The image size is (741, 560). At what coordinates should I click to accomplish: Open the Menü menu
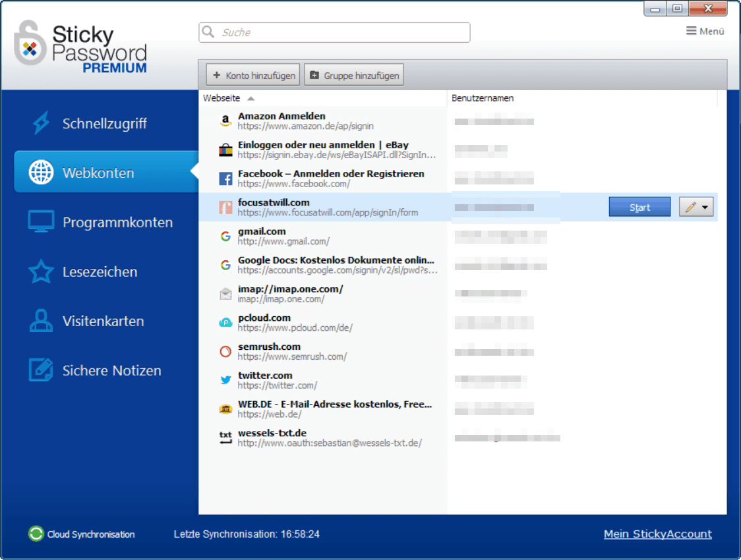[x=705, y=31]
